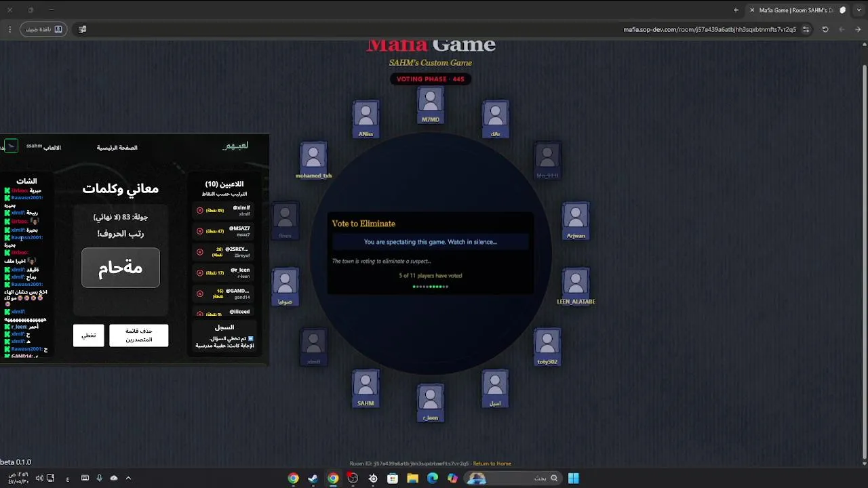This screenshot has height=488, width=868.
Task: Open Microsoft Store from the taskbar
Action: [x=393, y=478]
